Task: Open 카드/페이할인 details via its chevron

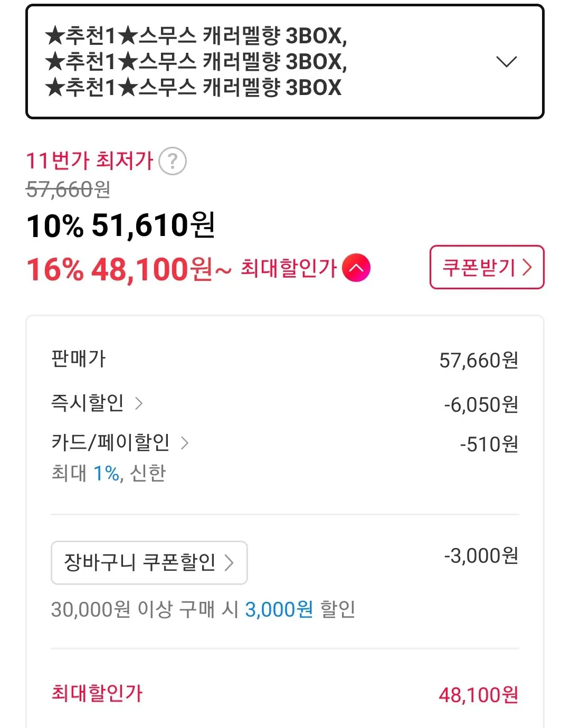Action: point(184,443)
